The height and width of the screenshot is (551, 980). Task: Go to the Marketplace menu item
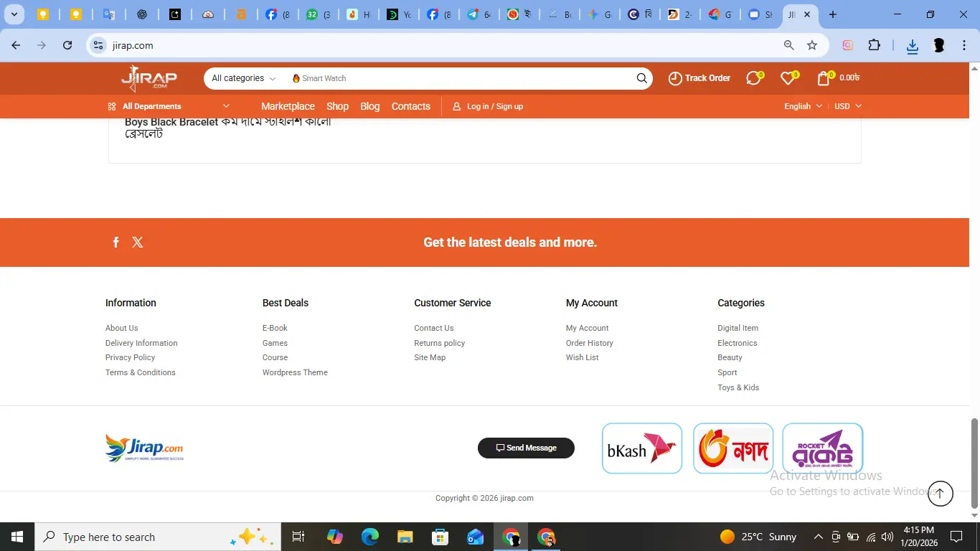[x=288, y=106]
